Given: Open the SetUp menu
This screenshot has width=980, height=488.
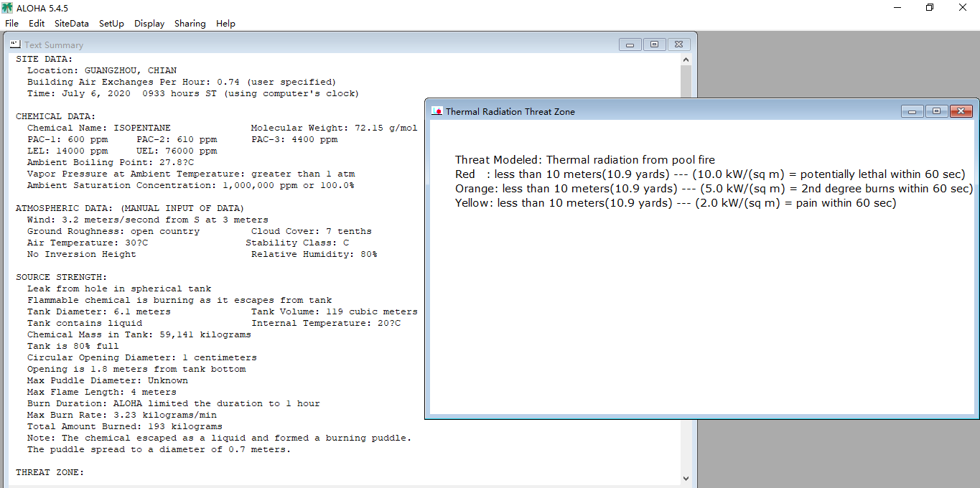Looking at the screenshot, I should click(x=111, y=24).
